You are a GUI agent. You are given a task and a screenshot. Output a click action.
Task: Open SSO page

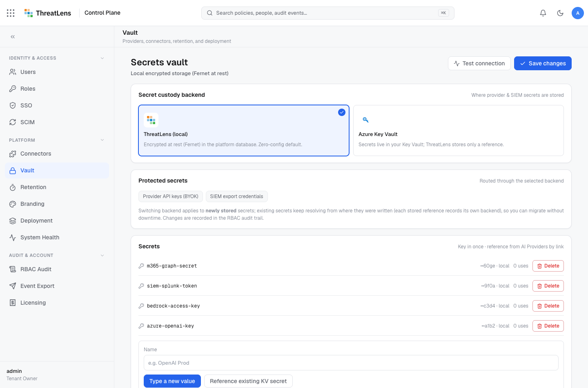[57, 105]
